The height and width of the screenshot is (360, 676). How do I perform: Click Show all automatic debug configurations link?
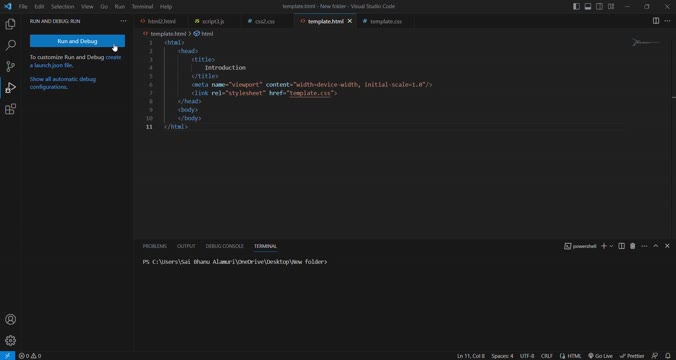[x=63, y=83]
